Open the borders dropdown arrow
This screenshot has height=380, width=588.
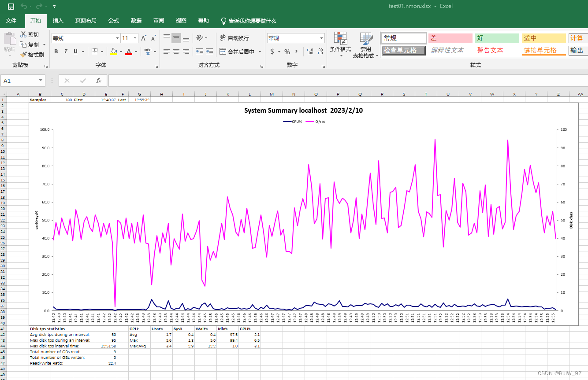coord(102,52)
